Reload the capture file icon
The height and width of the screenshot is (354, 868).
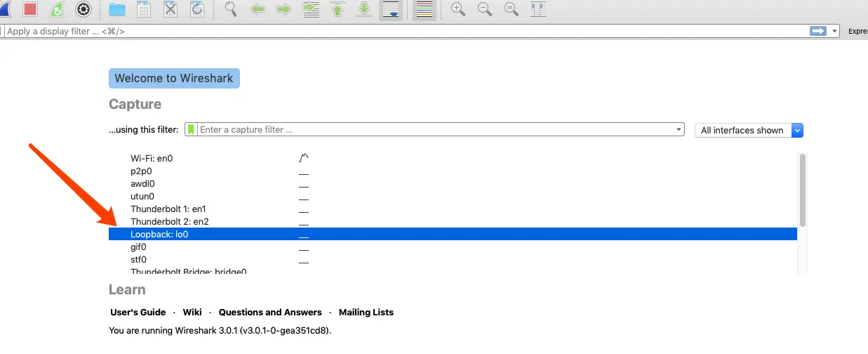pos(196,9)
